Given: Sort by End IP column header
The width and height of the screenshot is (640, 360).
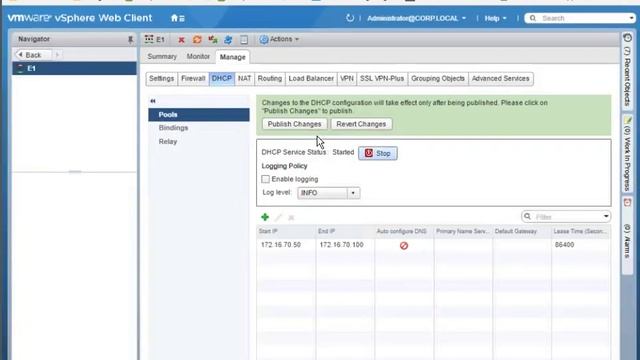Looking at the screenshot, I should pos(344,231).
